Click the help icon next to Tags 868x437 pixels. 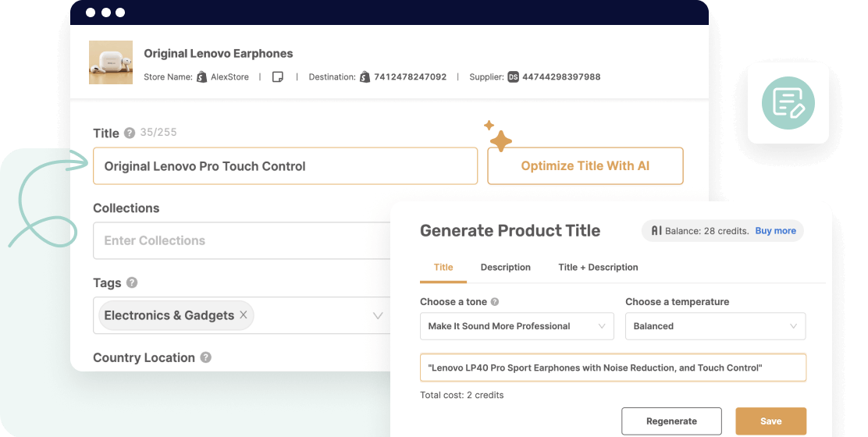click(132, 282)
